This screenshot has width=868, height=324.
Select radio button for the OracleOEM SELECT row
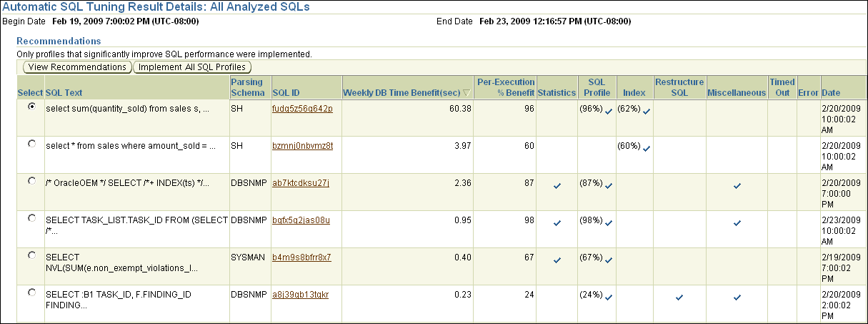31,181
